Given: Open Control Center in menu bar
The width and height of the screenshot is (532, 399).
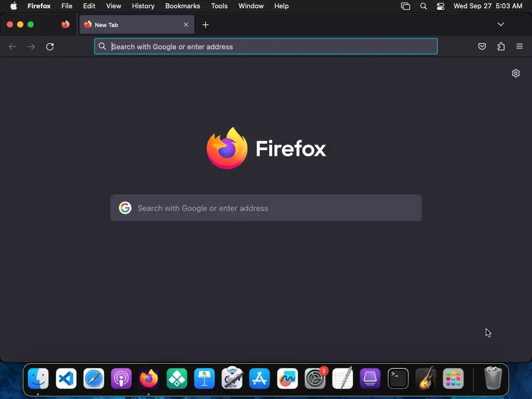Looking at the screenshot, I should click(441, 6).
